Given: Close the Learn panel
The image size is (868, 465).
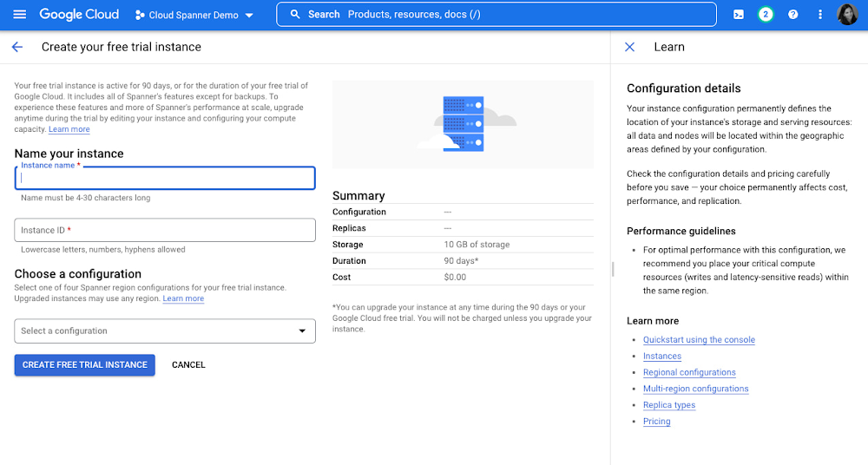Looking at the screenshot, I should pos(629,47).
